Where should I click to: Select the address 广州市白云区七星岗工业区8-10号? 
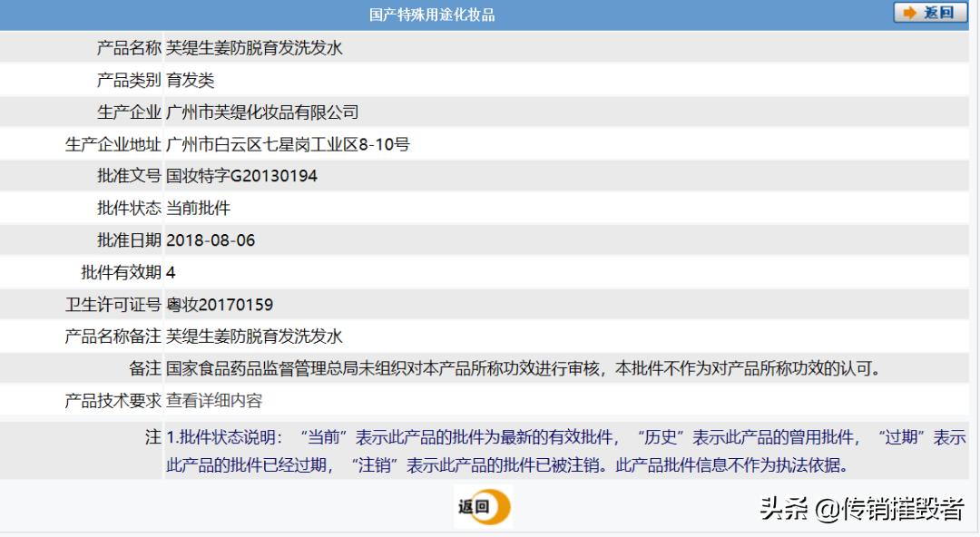pyautogui.click(x=288, y=144)
